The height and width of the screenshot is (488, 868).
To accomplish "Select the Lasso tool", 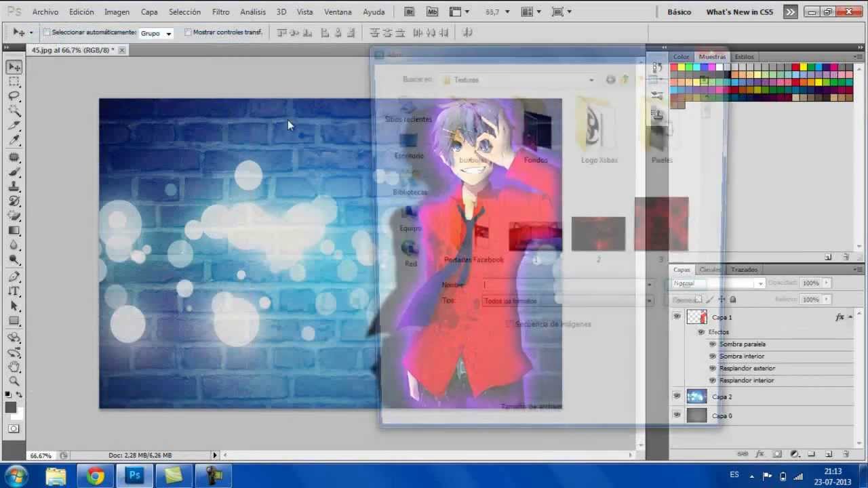I will click(14, 96).
